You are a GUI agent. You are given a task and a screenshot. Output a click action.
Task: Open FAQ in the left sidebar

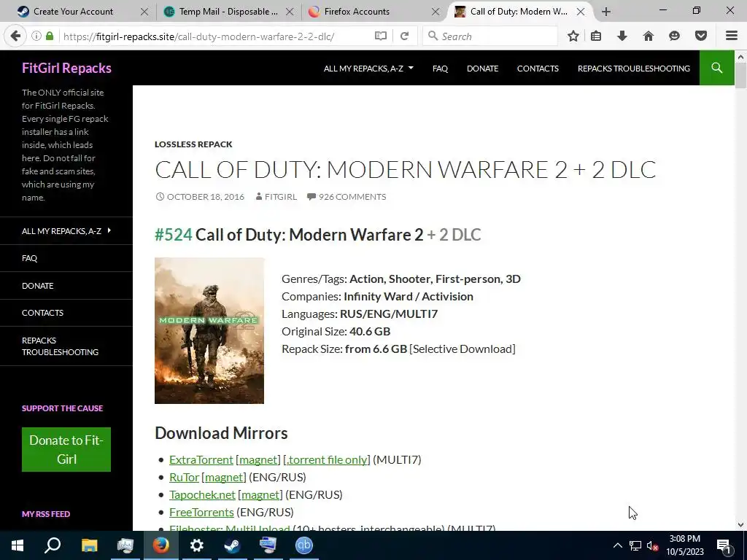click(29, 258)
